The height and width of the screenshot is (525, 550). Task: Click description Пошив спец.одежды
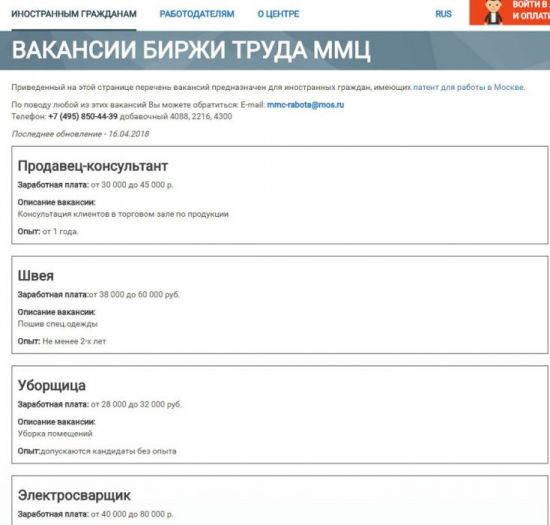pos(58,324)
